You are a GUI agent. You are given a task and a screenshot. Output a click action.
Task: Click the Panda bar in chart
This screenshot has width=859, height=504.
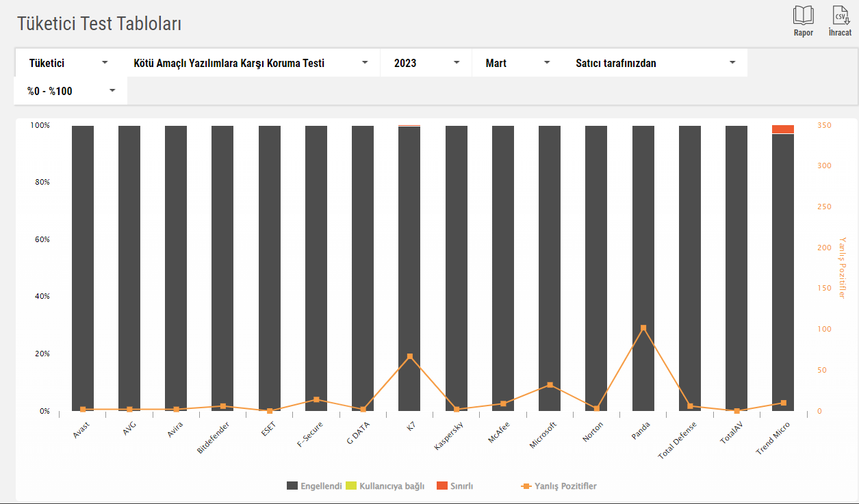pos(643,268)
